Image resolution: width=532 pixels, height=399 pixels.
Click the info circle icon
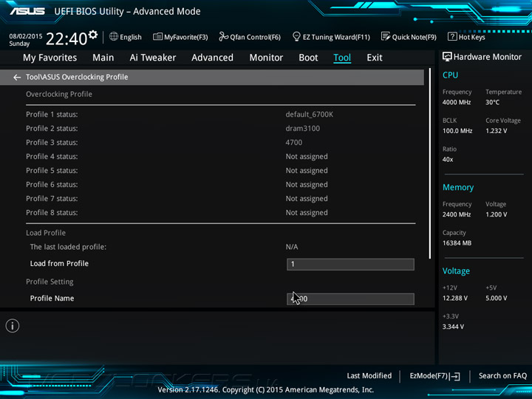[x=13, y=326]
